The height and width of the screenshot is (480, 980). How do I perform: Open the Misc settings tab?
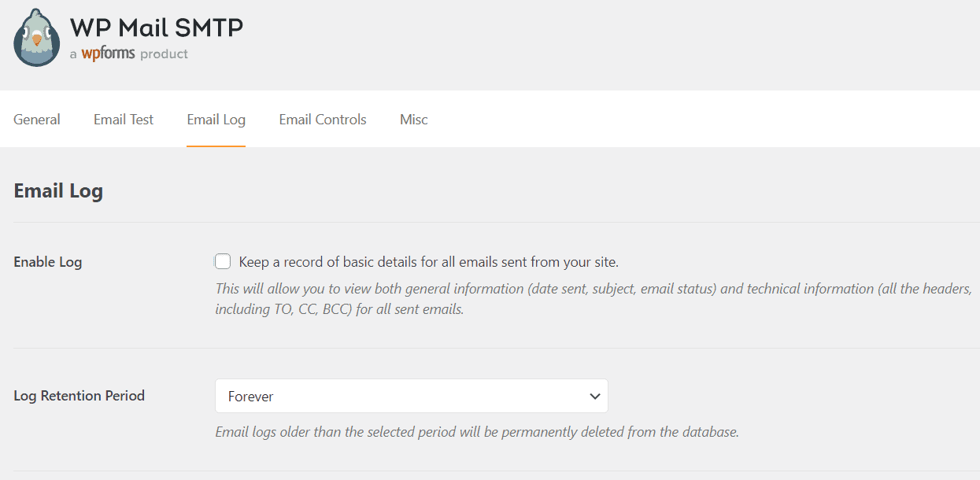point(414,120)
